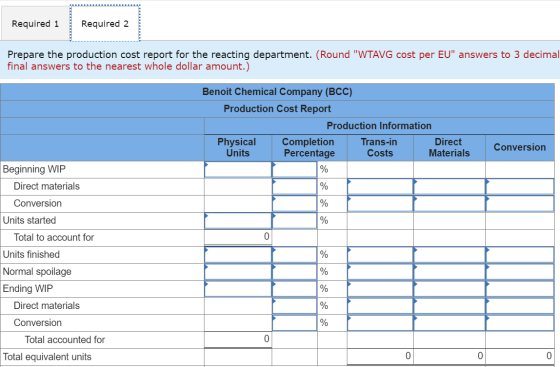Click Total to account for value cell
The width and height of the screenshot is (560, 367).
pyautogui.click(x=238, y=237)
